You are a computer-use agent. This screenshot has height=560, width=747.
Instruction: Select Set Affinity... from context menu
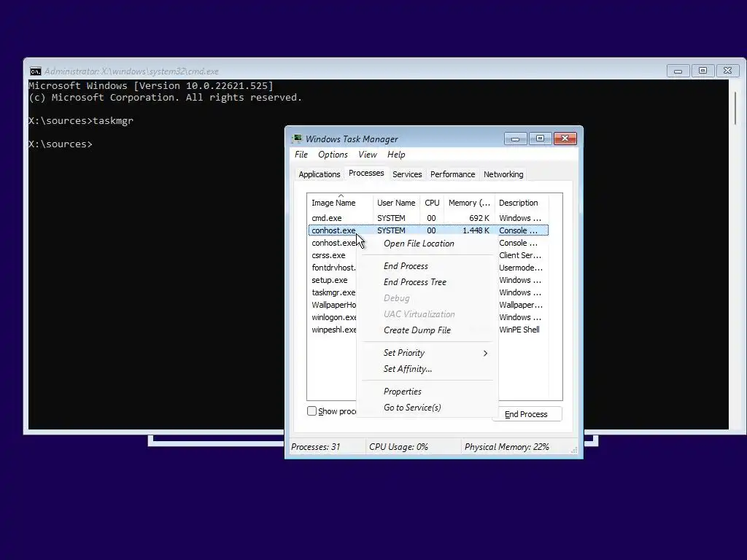[408, 369]
